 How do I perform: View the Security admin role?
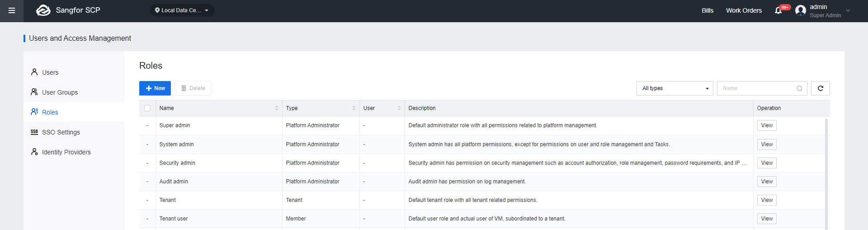[767, 163]
